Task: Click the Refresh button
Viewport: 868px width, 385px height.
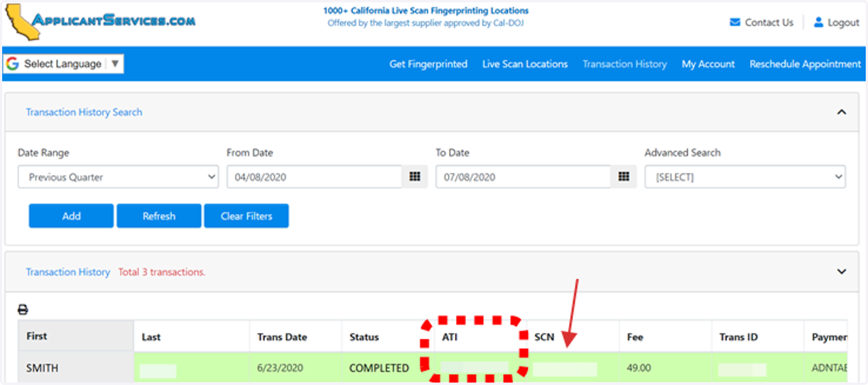Action: click(158, 216)
